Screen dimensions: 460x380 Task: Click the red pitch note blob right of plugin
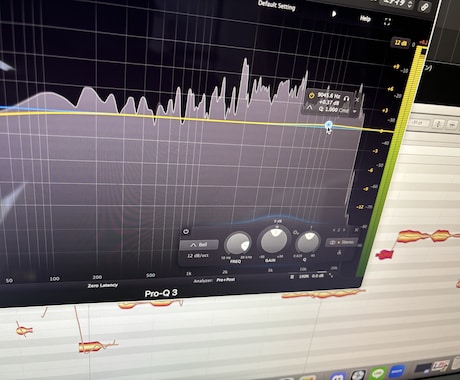tap(385, 254)
